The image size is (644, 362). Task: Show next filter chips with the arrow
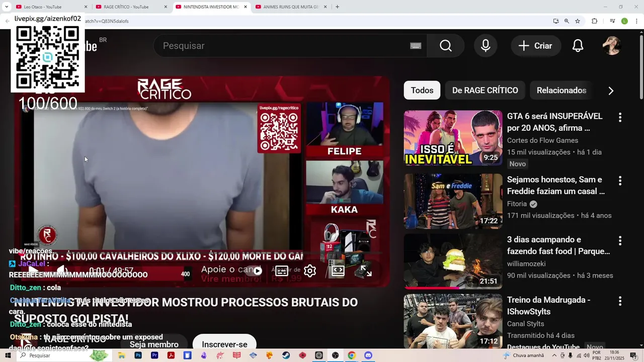(611, 90)
